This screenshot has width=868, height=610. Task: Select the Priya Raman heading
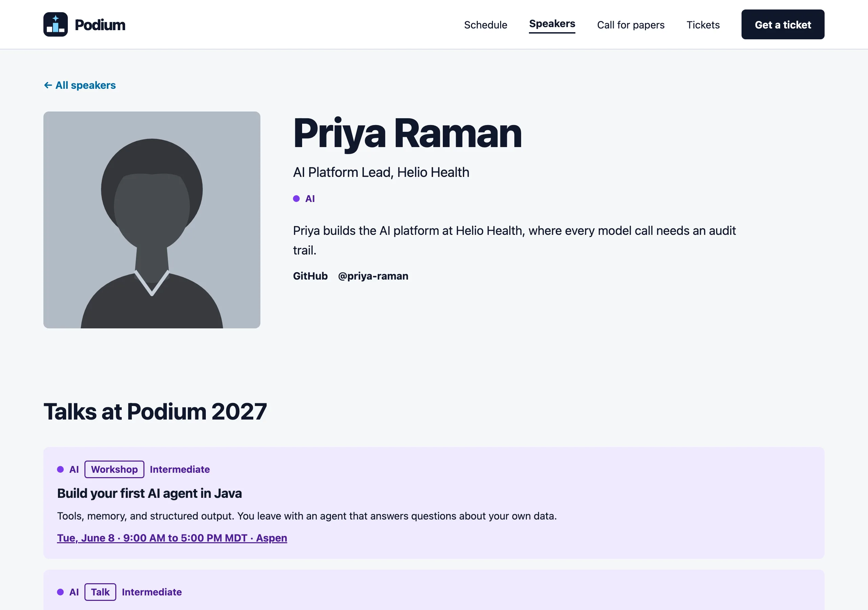point(407,134)
